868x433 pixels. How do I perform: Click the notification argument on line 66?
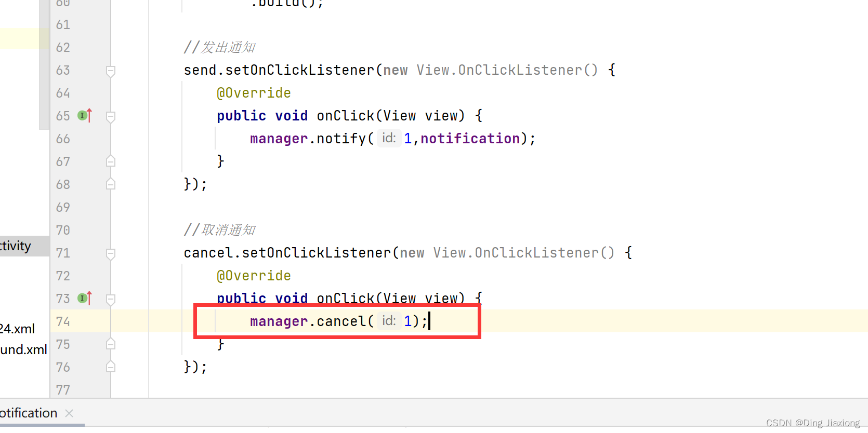[470, 139]
